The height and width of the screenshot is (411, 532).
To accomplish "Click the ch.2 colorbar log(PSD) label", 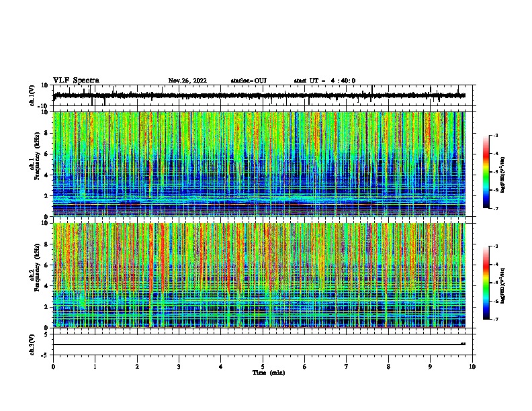I will click(x=502, y=286).
